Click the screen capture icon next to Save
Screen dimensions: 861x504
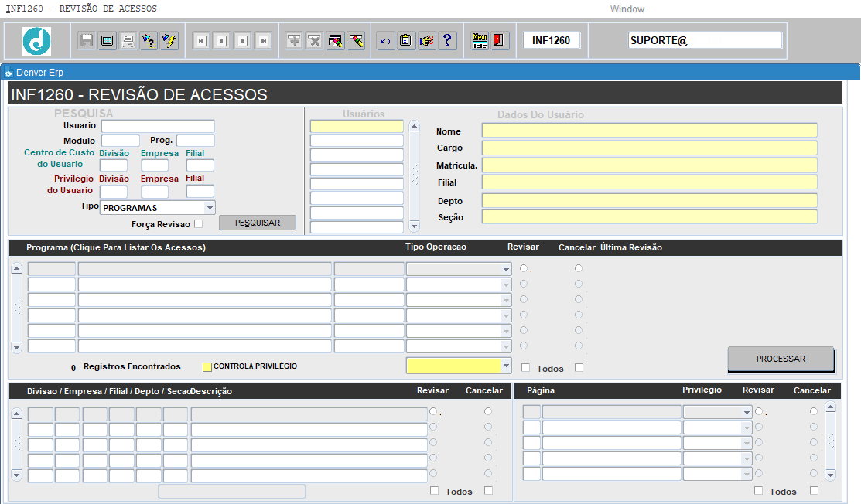tap(107, 41)
